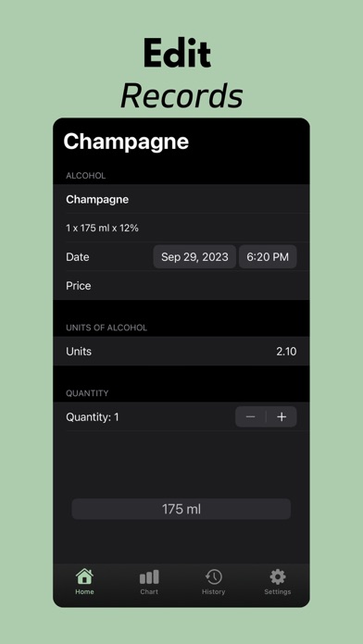The height and width of the screenshot is (644, 363).
Task: Open the 6:20 PM time picker
Action: pyautogui.click(x=268, y=257)
